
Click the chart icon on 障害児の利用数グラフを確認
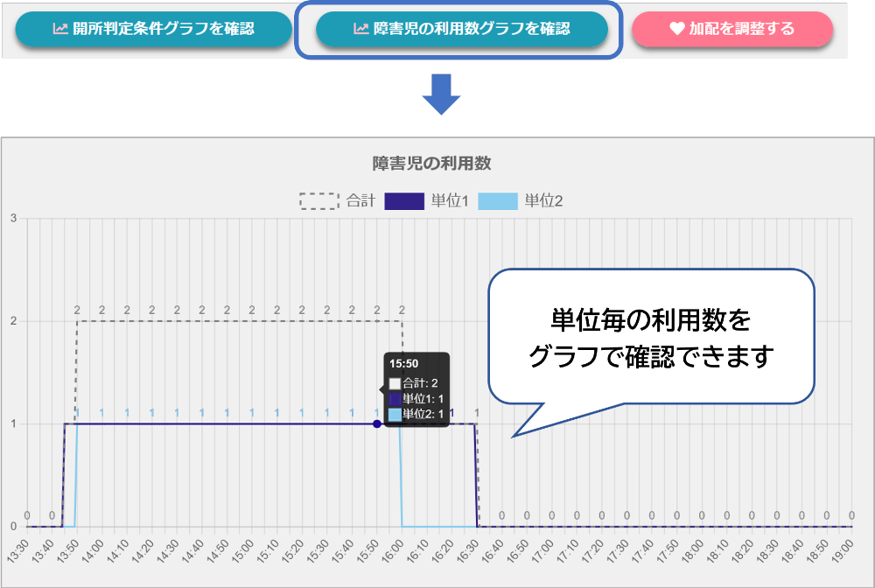[360, 29]
